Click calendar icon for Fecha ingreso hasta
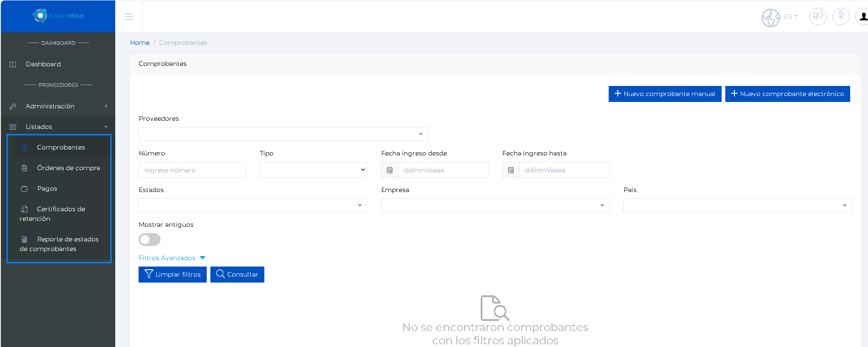Screen dimensions: 868x347 click(511, 170)
